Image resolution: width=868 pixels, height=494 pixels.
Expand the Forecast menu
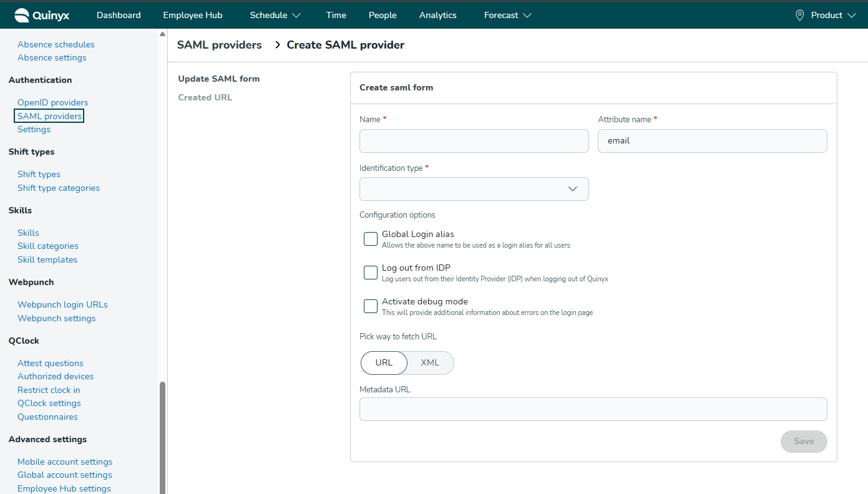(507, 15)
